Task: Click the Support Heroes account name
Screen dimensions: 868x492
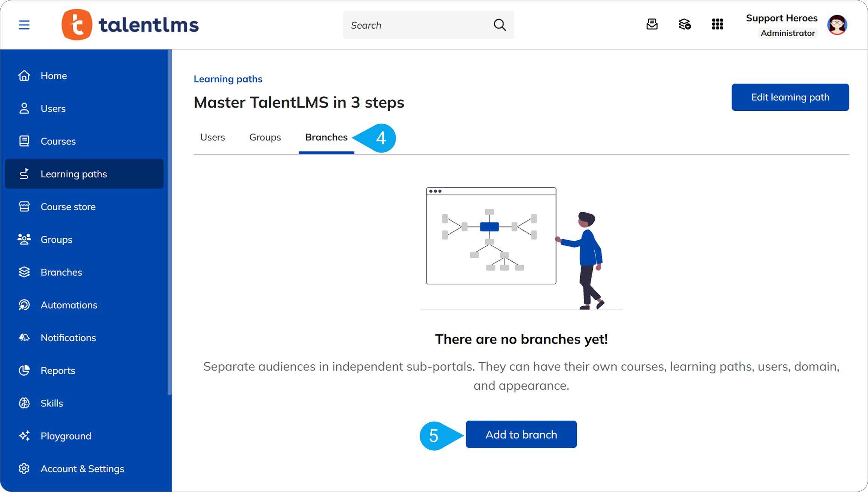Action: 782,18
